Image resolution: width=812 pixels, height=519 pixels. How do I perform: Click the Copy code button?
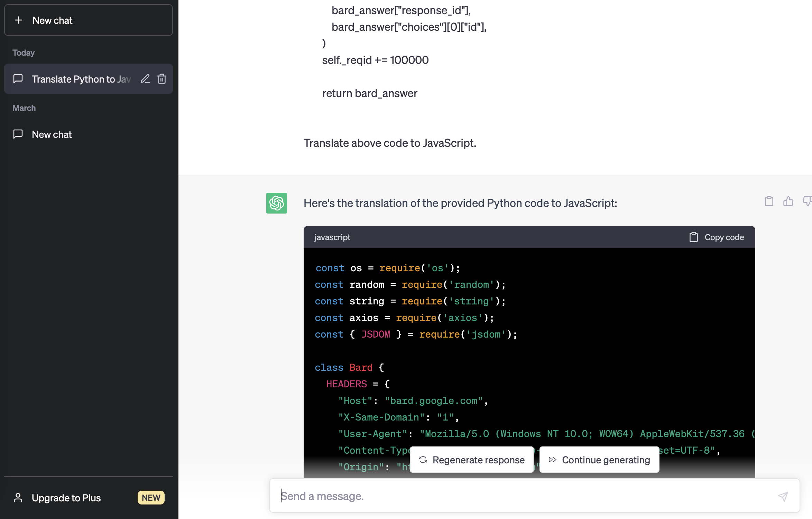coord(718,237)
